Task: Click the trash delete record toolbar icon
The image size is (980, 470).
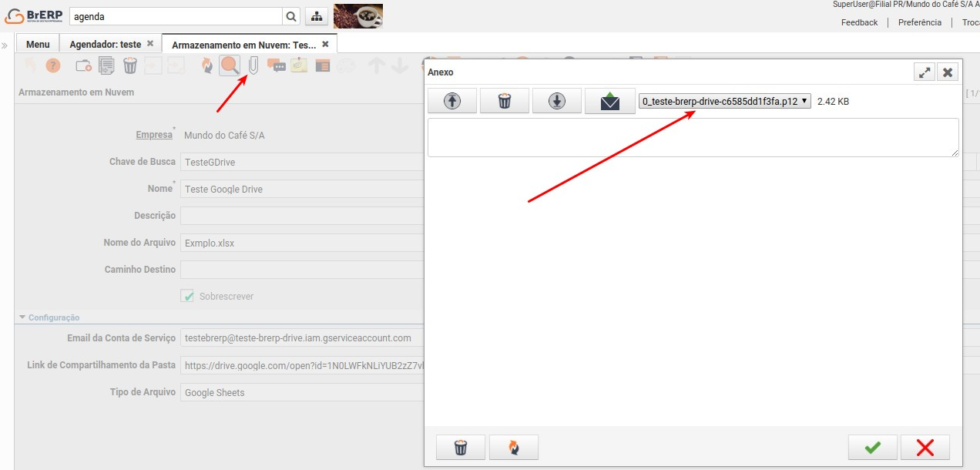Action: (x=130, y=65)
